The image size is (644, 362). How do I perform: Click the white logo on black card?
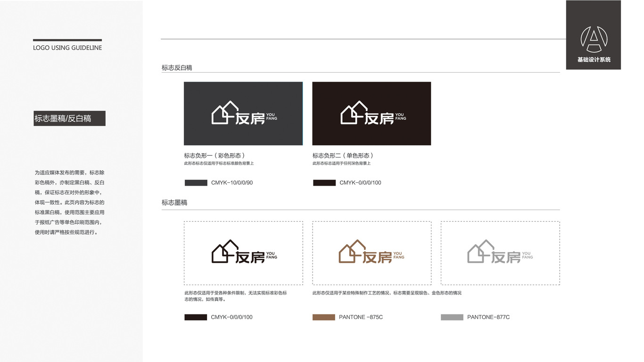373,113
